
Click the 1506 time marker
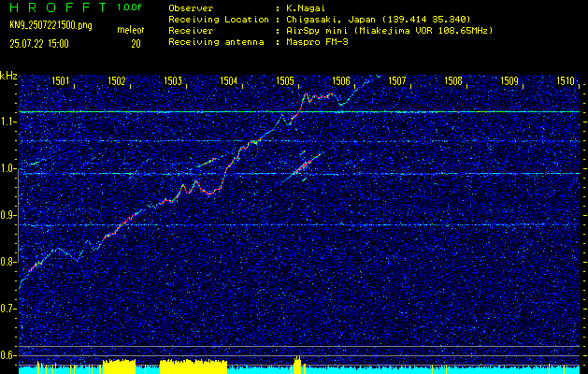coord(341,80)
